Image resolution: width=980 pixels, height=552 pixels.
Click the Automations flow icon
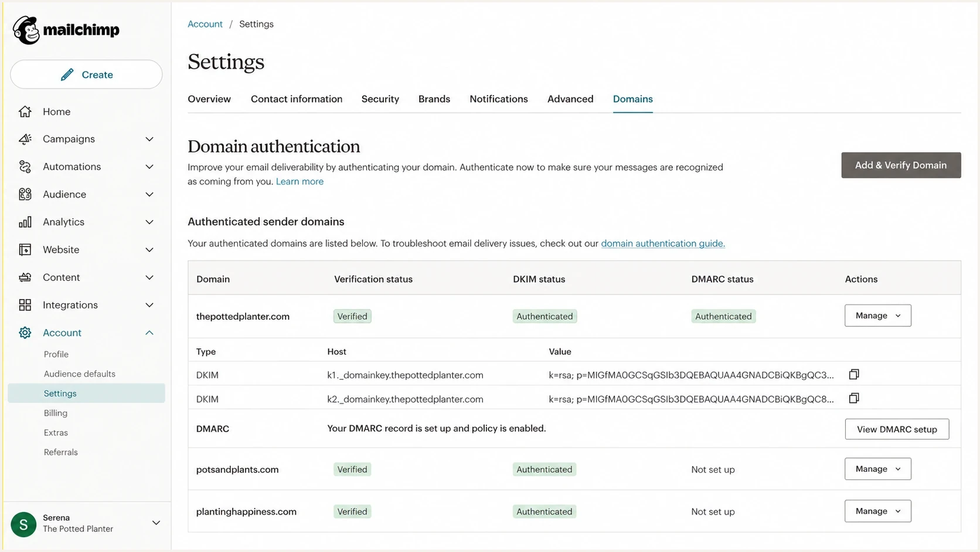pyautogui.click(x=25, y=167)
